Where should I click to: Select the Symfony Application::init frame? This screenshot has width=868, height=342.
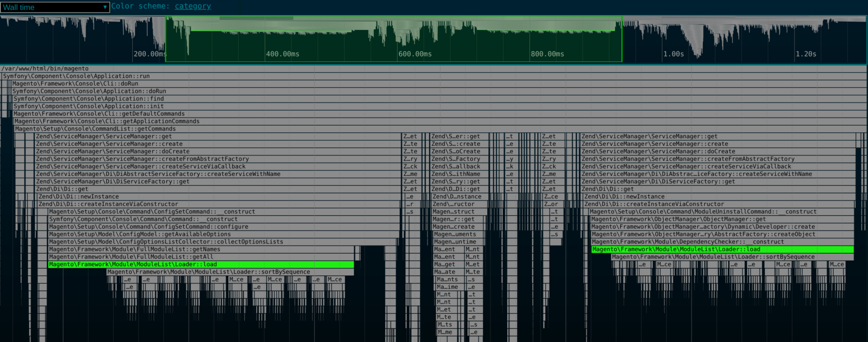click(x=440, y=107)
